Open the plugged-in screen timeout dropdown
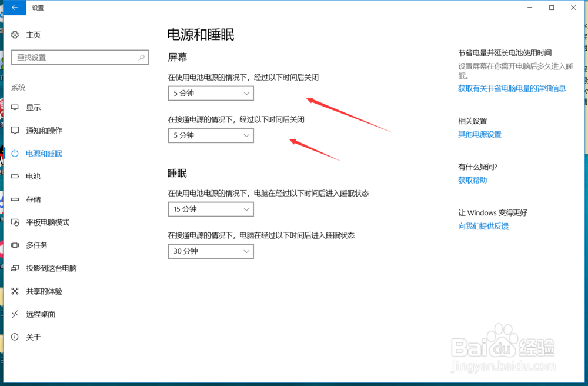588x386 pixels. click(x=210, y=135)
